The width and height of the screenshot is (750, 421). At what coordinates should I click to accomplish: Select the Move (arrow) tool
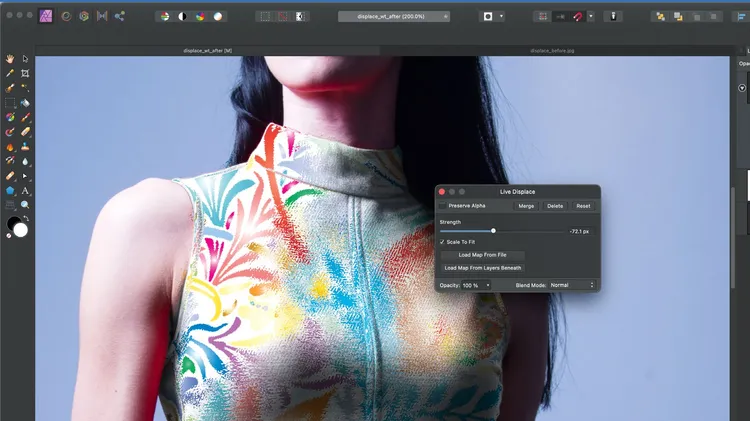[x=25, y=59]
